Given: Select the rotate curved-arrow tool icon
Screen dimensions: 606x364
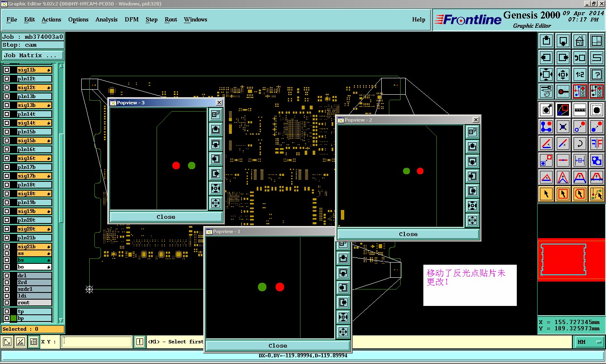Looking at the screenshot, I should point(580,143).
